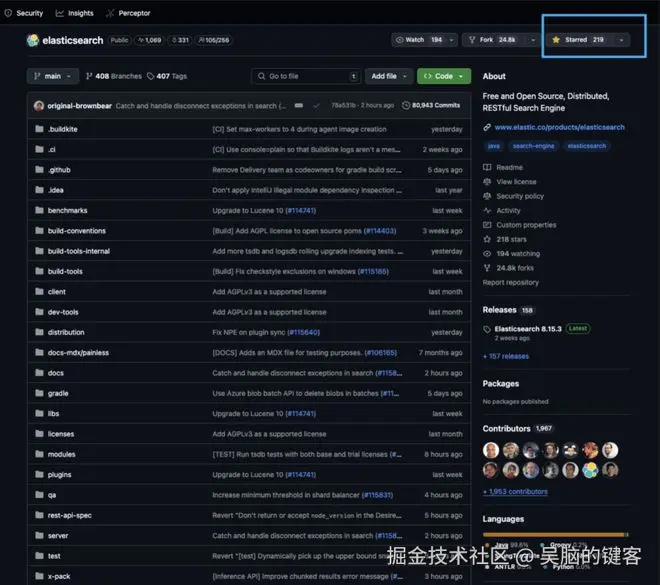
Task: Open the Elasticsearch 8.15.3 release
Action: (x=528, y=329)
